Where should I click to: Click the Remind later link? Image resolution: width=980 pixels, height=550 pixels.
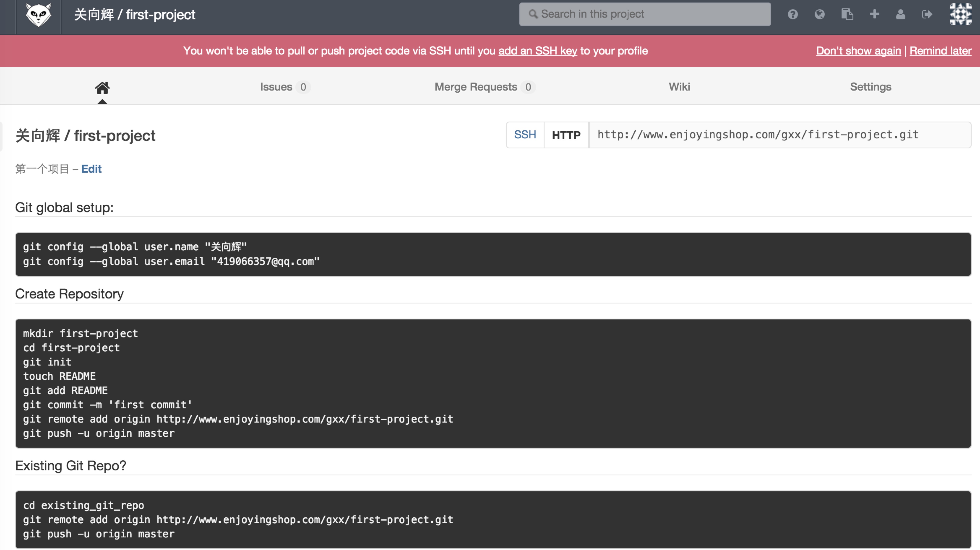pos(940,51)
